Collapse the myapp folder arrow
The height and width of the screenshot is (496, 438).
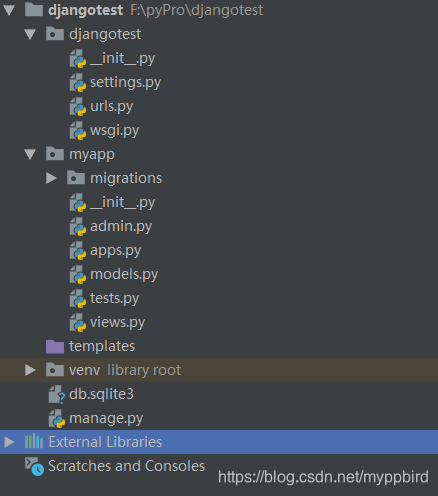coord(30,154)
